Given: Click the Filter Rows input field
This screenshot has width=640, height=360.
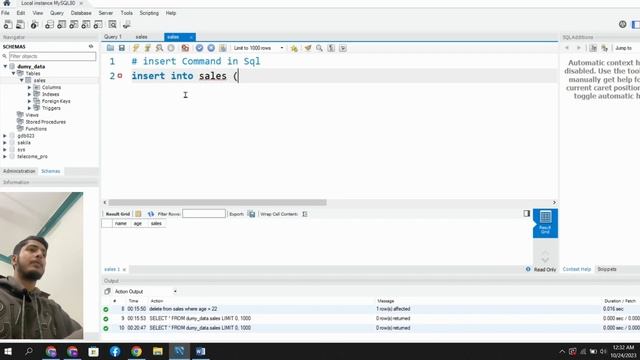Looking at the screenshot, I should (204, 214).
